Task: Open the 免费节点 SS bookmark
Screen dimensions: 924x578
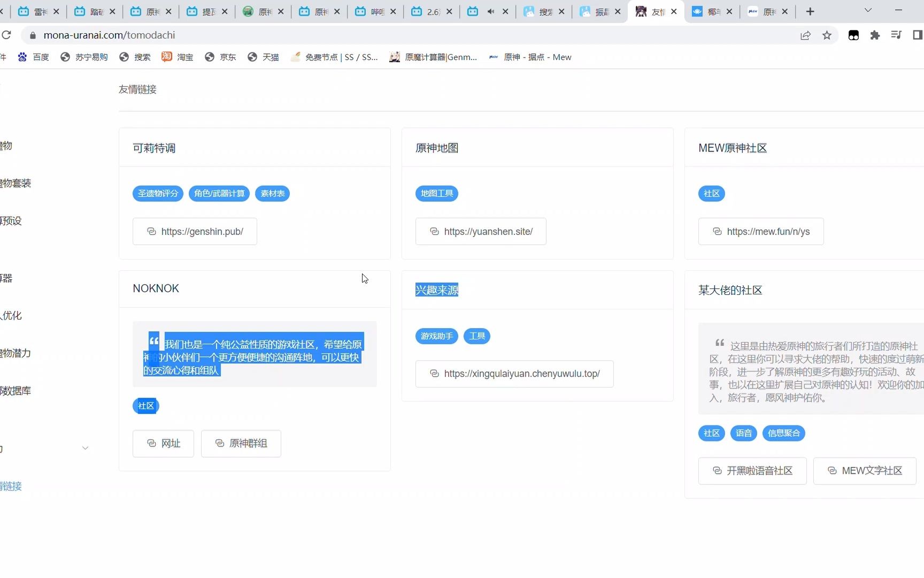Action: coord(334,57)
